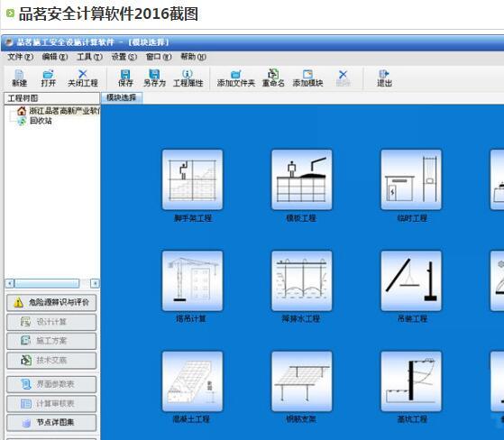Image resolution: width=504 pixels, height=440 pixels.
Task: Click 添加文件夹 add folder icon
Action: pyautogui.click(x=236, y=78)
